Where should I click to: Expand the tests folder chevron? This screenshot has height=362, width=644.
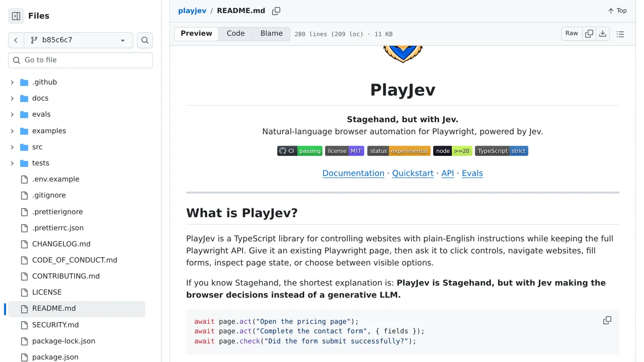click(12, 163)
